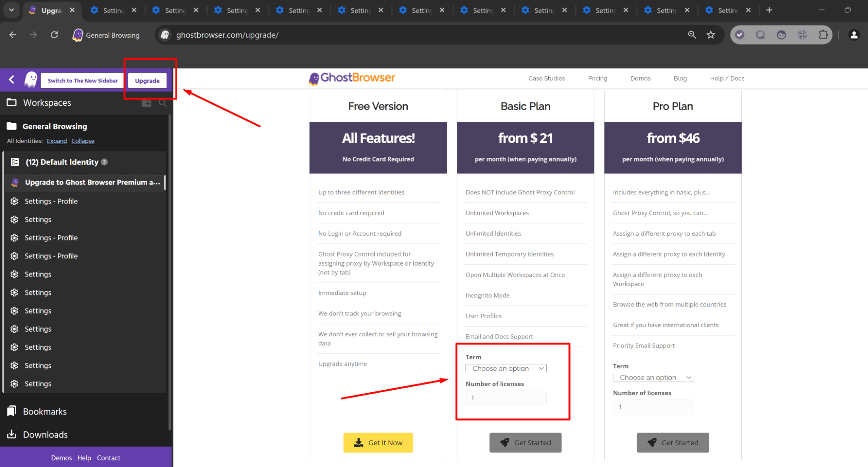The image size is (868, 467).
Task: Open Case Studies menu item
Action: pos(546,79)
